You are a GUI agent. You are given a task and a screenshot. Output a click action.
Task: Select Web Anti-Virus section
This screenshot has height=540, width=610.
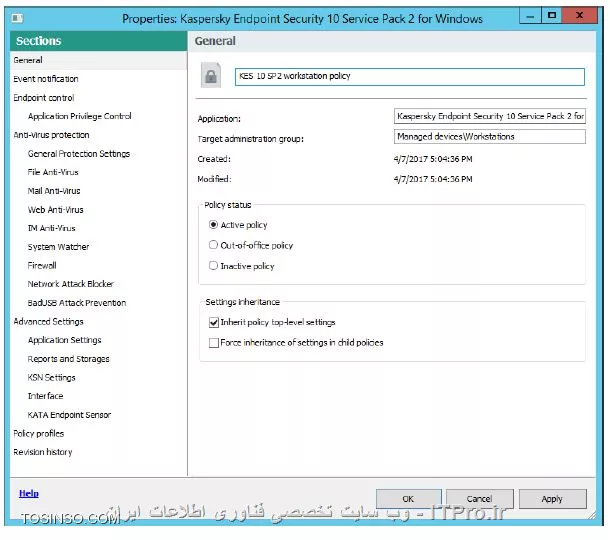tap(56, 210)
